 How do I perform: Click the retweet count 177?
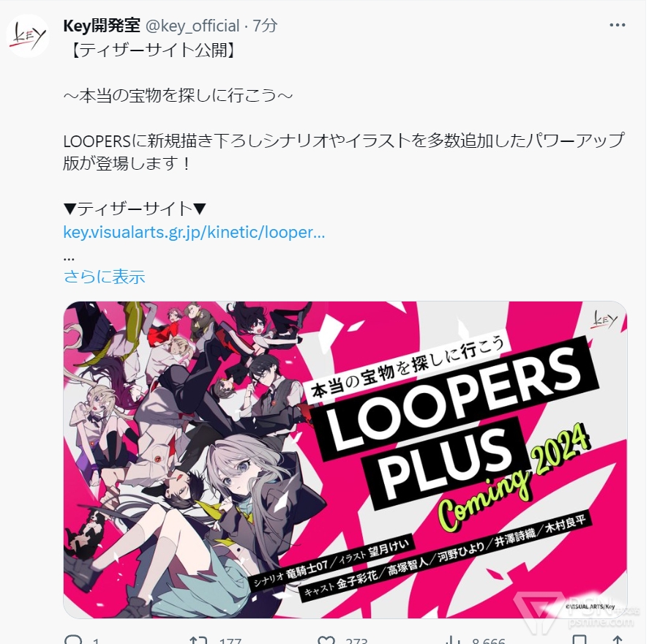(x=230, y=640)
